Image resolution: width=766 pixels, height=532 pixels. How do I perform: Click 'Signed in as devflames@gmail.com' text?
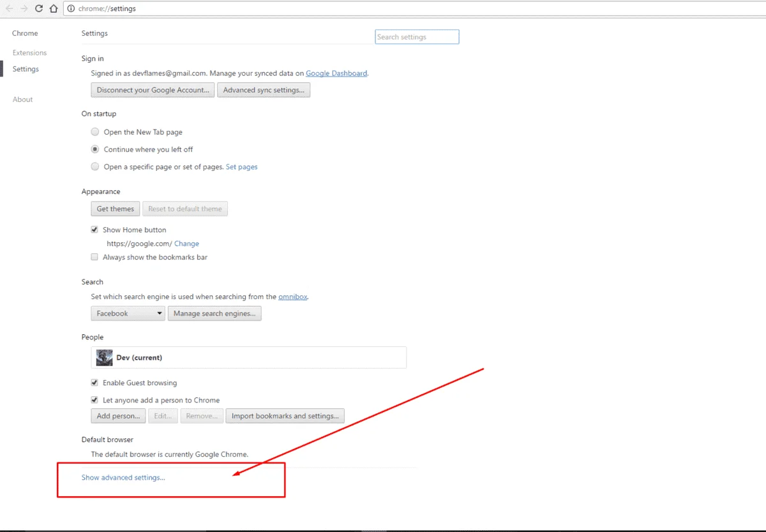click(x=149, y=73)
